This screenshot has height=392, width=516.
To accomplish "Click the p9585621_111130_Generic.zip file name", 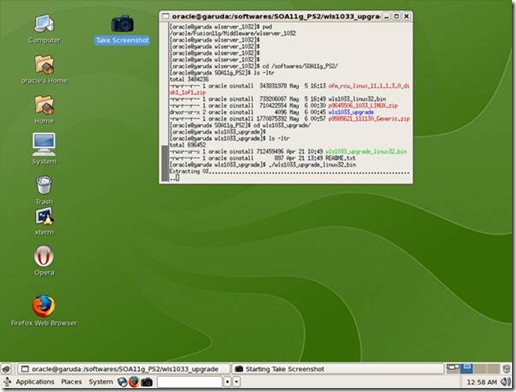I will click(x=369, y=119).
